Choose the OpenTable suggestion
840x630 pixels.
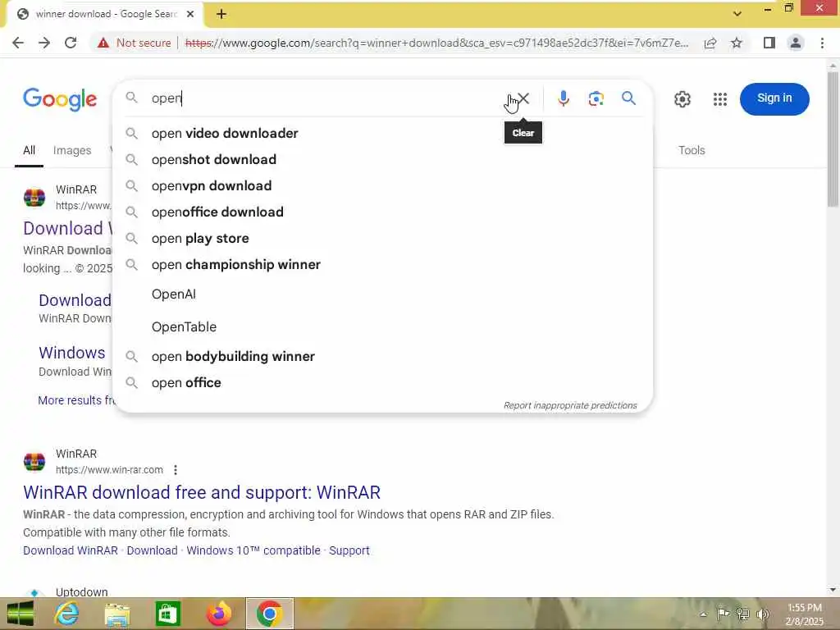tap(383, 326)
